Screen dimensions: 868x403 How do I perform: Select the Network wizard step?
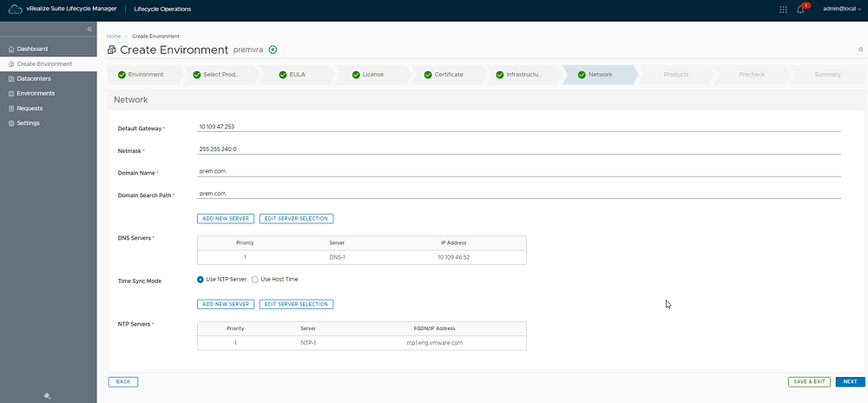(x=600, y=75)
